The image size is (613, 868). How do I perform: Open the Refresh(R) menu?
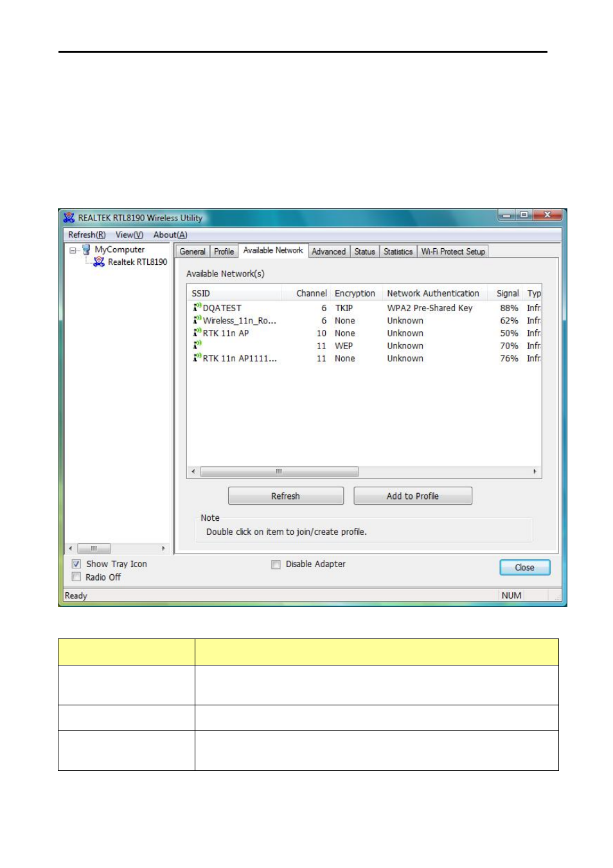tap(87, 235)
